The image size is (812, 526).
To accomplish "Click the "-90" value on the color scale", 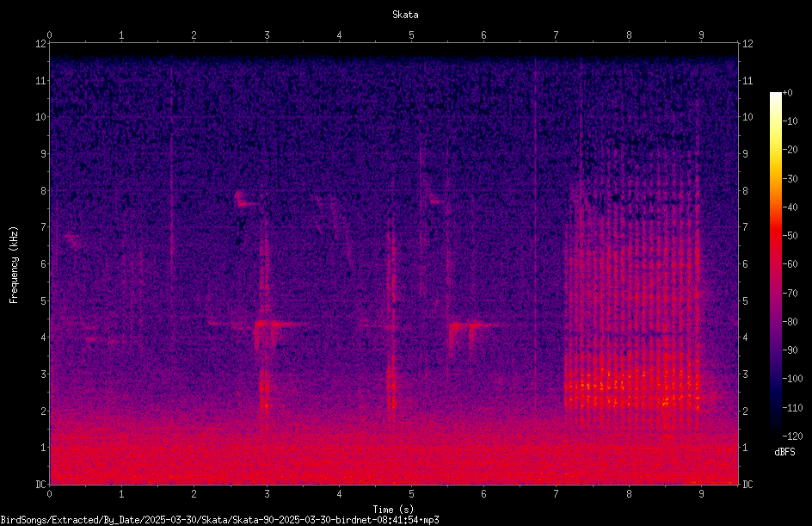I will (x=790, y=350).
